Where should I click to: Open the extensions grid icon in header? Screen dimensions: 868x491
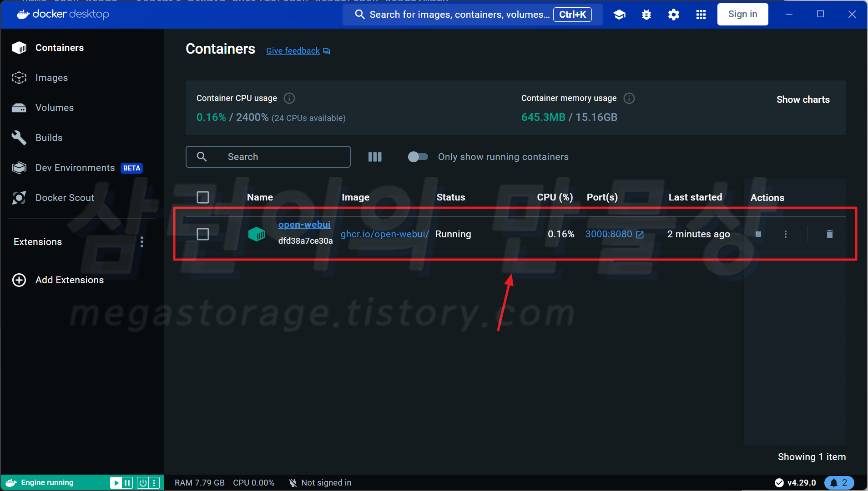click(x=701, y=15)
